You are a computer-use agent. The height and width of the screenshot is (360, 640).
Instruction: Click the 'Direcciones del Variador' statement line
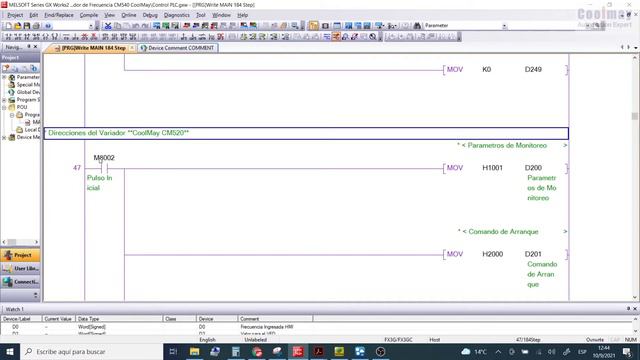[x=306, y=133]
